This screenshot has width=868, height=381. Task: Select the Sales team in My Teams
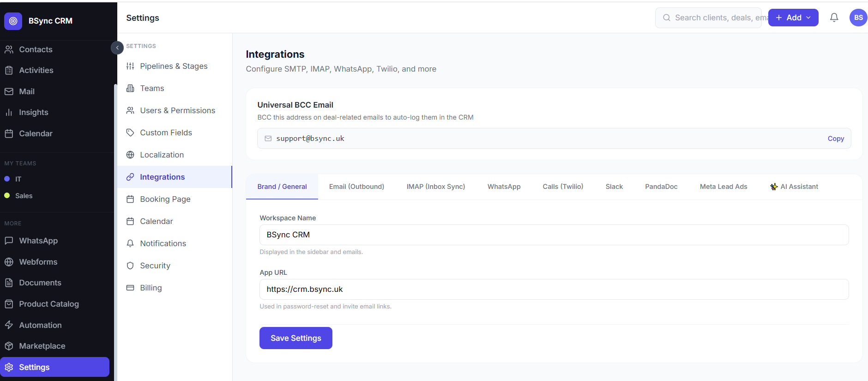pos(24,196)
